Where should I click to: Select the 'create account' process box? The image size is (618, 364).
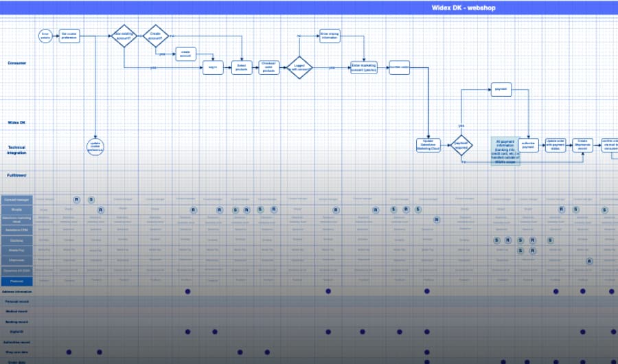[x=185, y=54]
